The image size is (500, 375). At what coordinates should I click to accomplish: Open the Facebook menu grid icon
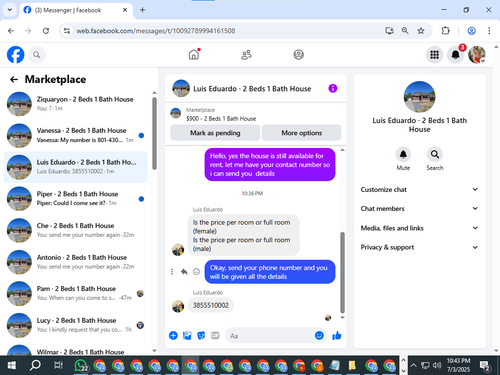click(434, 55)
